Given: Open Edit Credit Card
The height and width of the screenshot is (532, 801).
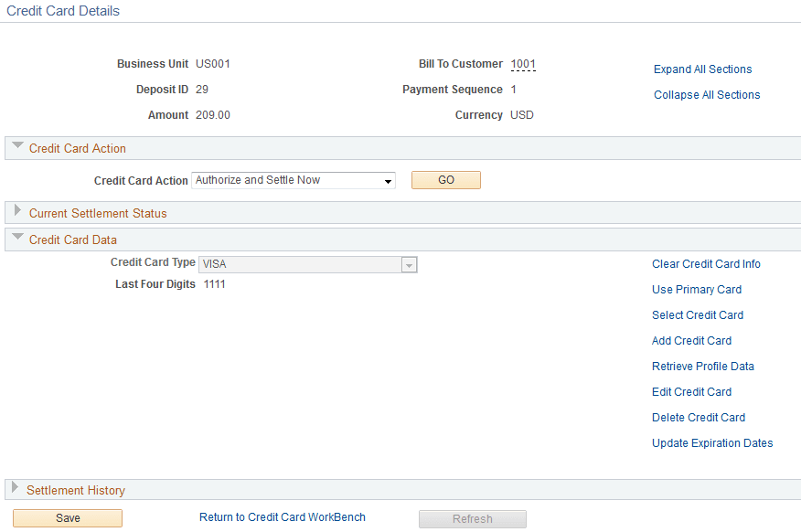Looking at the screenshot, I should point(691,392).
